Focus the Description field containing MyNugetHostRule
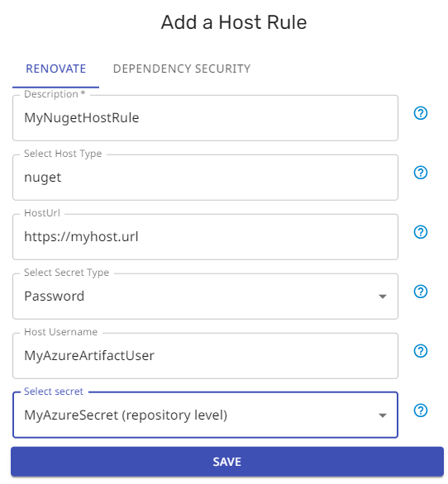The image size is (448, 484). click(x=205, y=118)
